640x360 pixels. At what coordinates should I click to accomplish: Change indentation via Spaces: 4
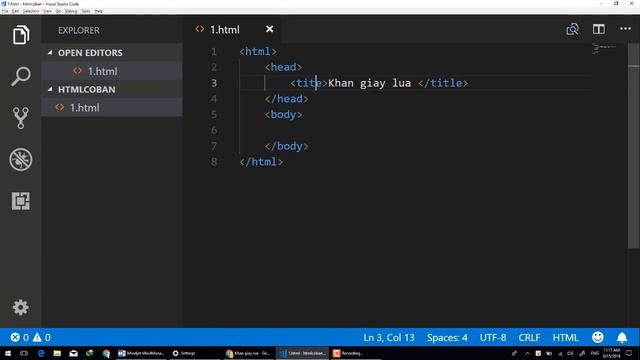coord(447,338)
